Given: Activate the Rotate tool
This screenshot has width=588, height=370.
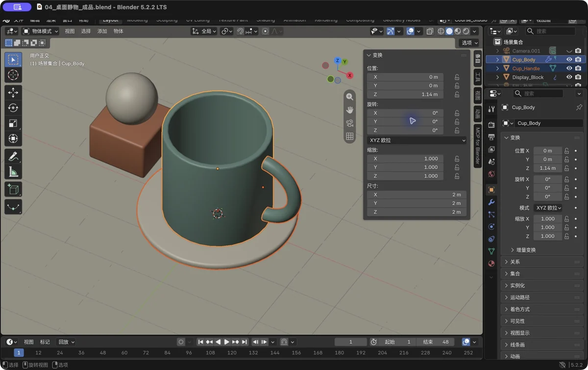Looking at the screenshot, I should click(13, 108).
